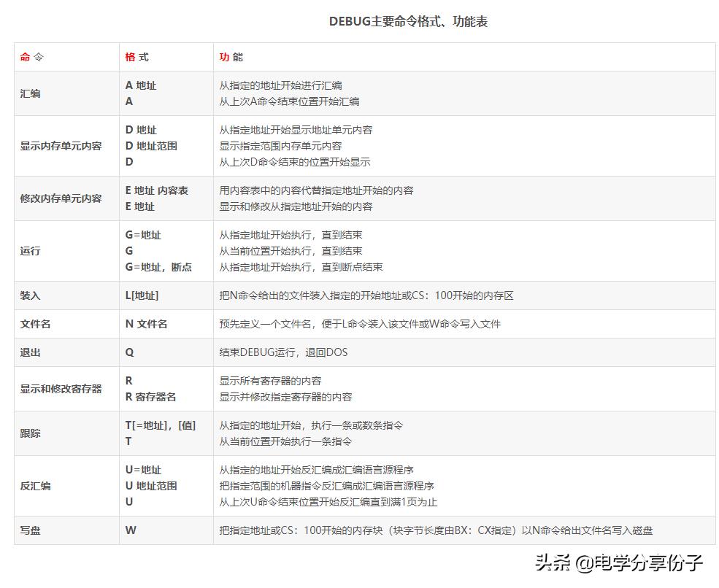
Task: Select the 反汇编 row label
Action: pyautogui.click(x=35, y=486)
